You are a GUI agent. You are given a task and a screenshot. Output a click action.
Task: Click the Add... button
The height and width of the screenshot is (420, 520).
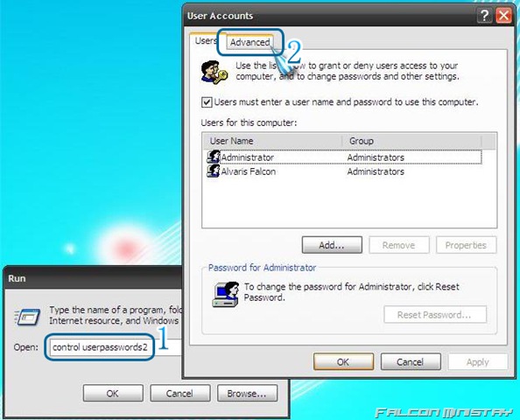pos(332,245)
